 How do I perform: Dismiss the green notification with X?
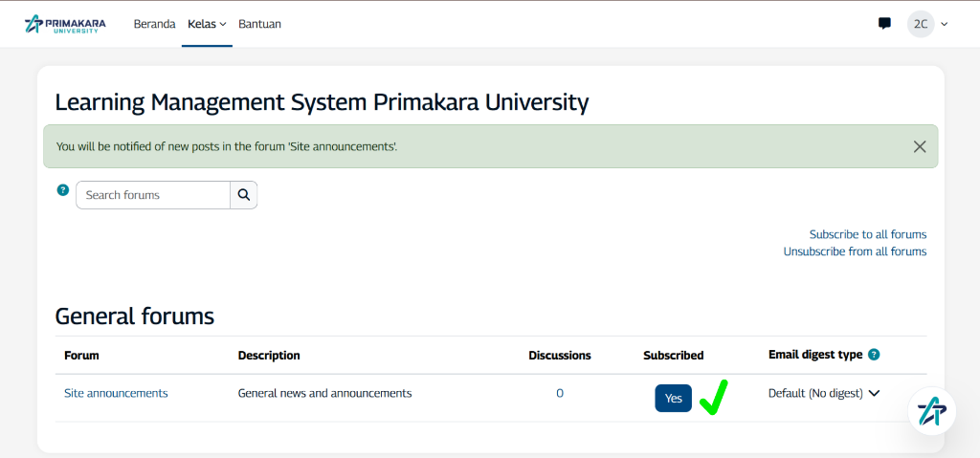click(x=920, y=147)
